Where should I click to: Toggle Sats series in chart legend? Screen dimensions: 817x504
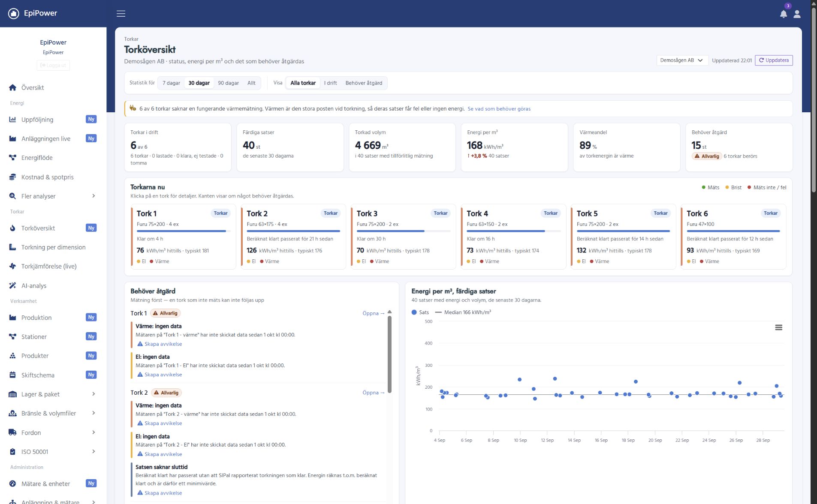point(420,312)
